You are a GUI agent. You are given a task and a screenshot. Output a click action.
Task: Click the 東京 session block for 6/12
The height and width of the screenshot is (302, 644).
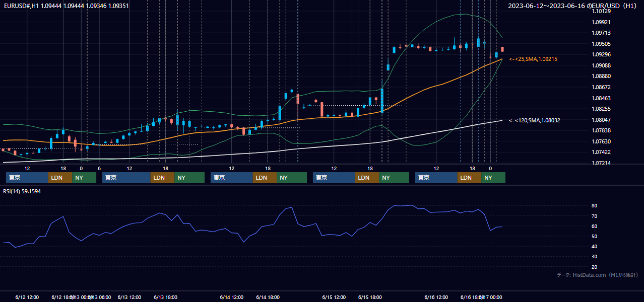click(27, 178)
